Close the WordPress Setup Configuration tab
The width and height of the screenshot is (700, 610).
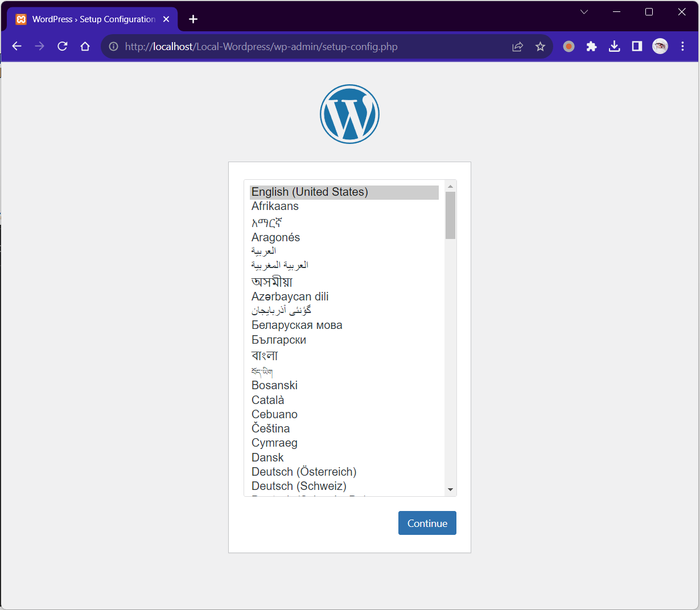pos(166,19)
